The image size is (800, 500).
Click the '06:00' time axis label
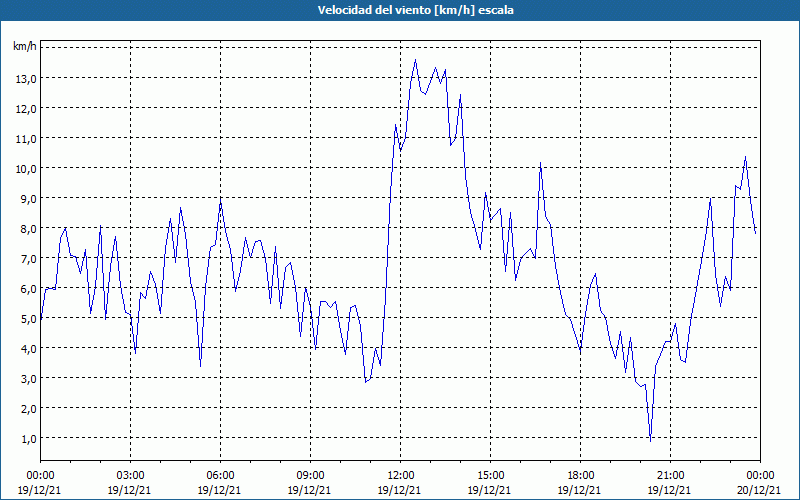pos(220,476)
